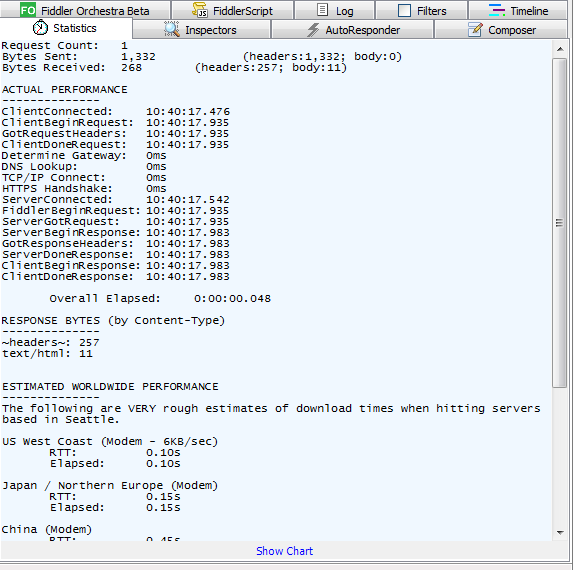Click the Statistics stopwatch icon
The width and height of the screenshot is (574, 570).
pos(40,28)
